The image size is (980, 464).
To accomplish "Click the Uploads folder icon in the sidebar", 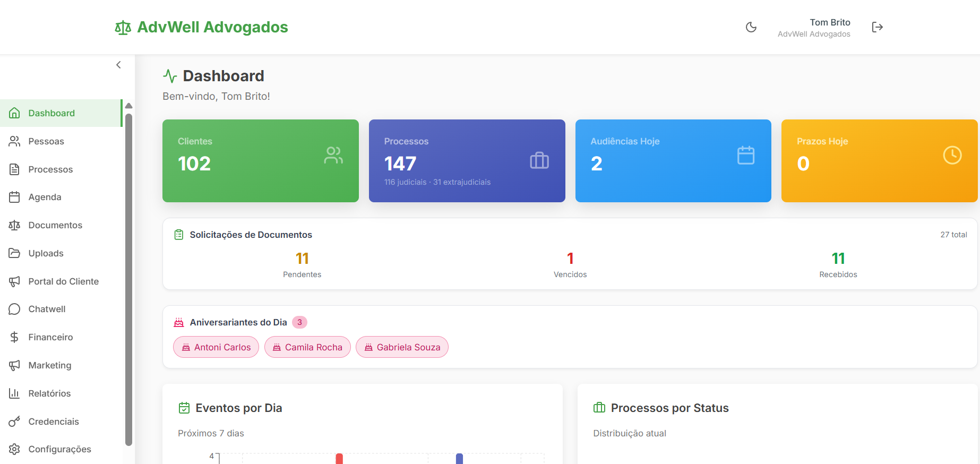I will [14, 253].
